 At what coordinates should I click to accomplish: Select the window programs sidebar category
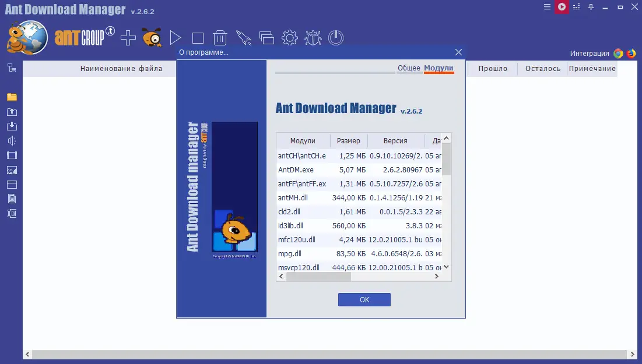[12, 185]
